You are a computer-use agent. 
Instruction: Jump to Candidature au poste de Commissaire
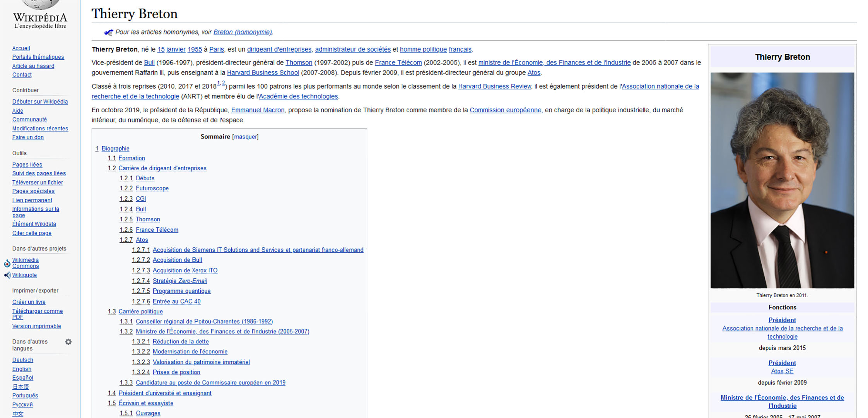pos(210,383)
